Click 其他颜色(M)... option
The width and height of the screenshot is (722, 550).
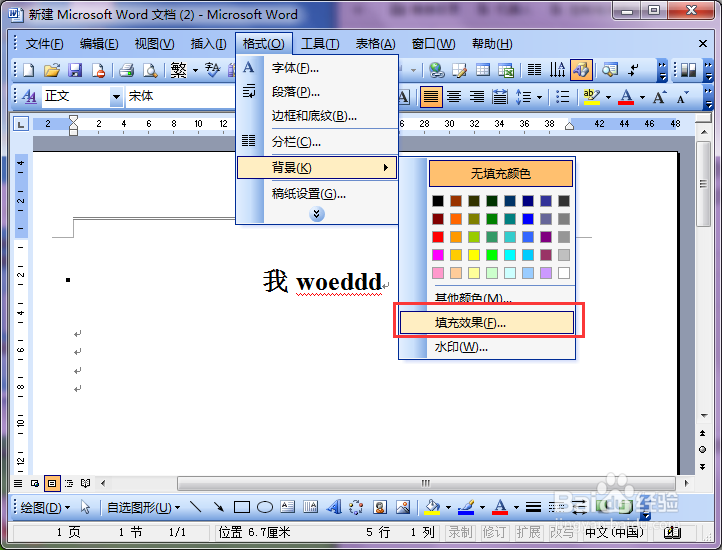tap(487, 298)
